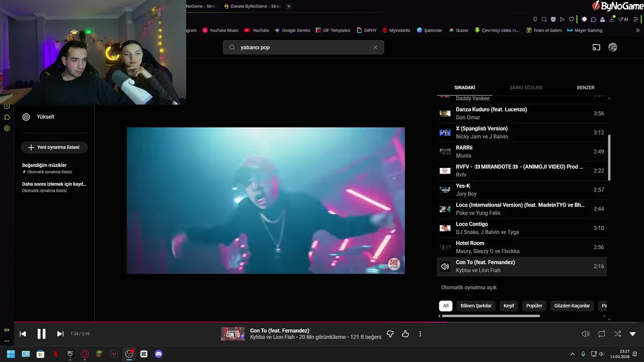Create a new playlist with Yeni oynatma listesi
Viewport: 644px width, 362px height.
point(54,147)
